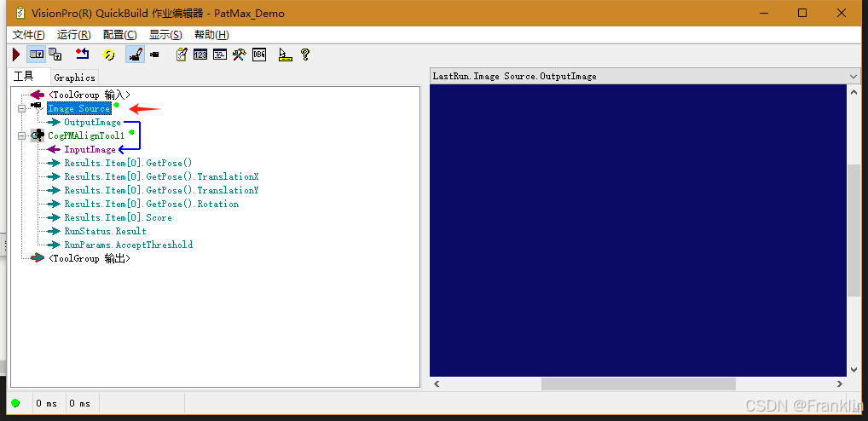Click the first 0 ms status bar value

pos(47,403)
